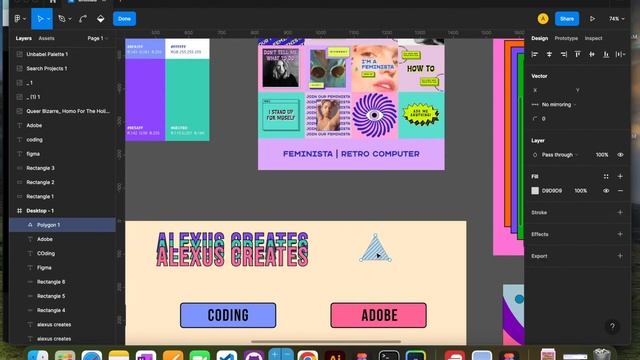This screenshot has height=360, width=640.
Task: Select the Bend tool
Action: pyautogui.click(x=83, y=19)
